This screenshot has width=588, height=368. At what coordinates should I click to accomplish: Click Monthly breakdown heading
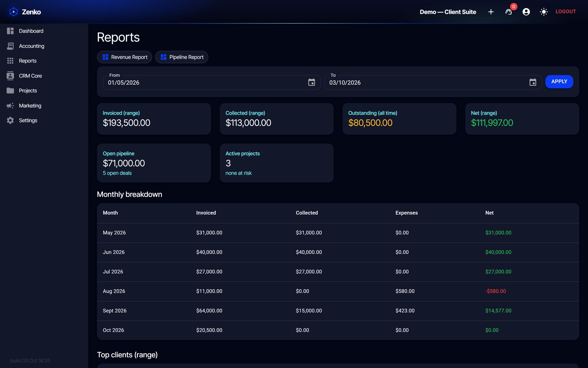[130, 194]
